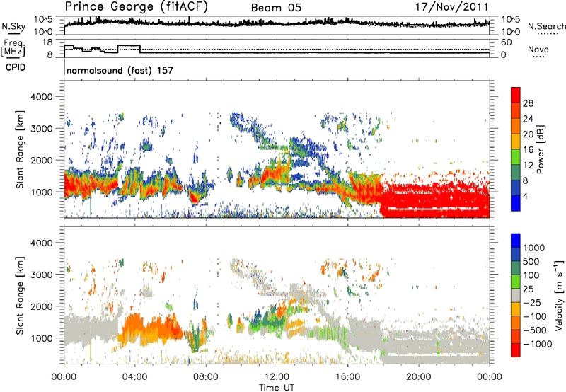566x392 pixels.
Task: Click the 'N.Sky' legend label
Action: point(13,26)
